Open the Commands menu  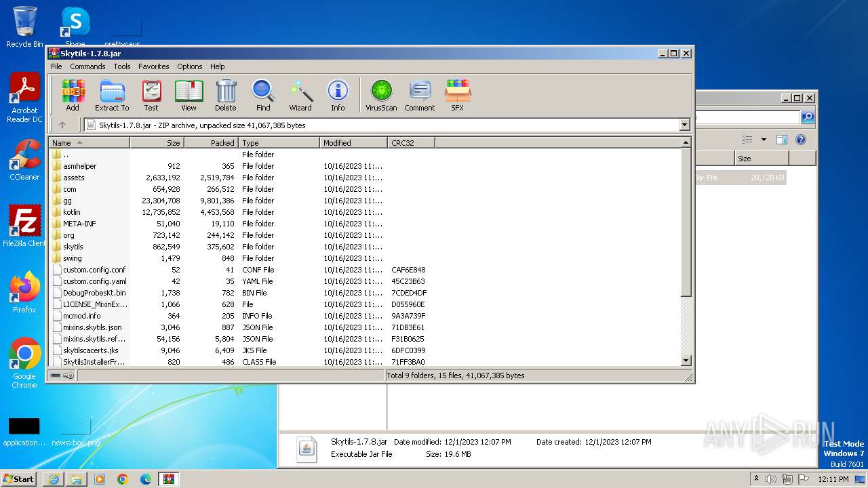(x=87, y=66)
